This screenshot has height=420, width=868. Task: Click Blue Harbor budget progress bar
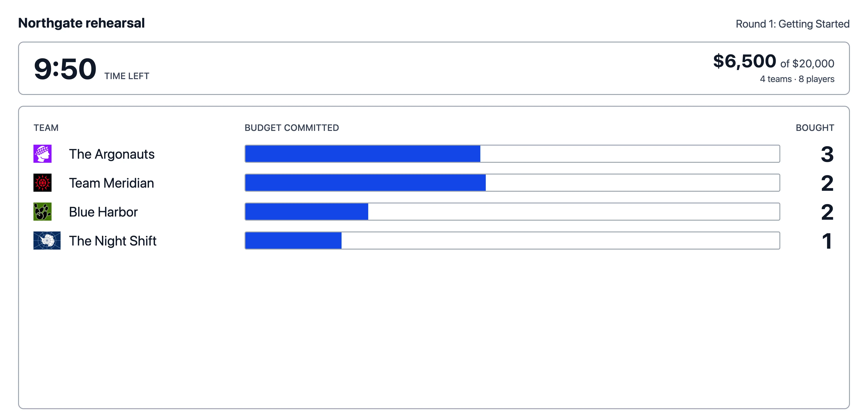coord(512,212)
